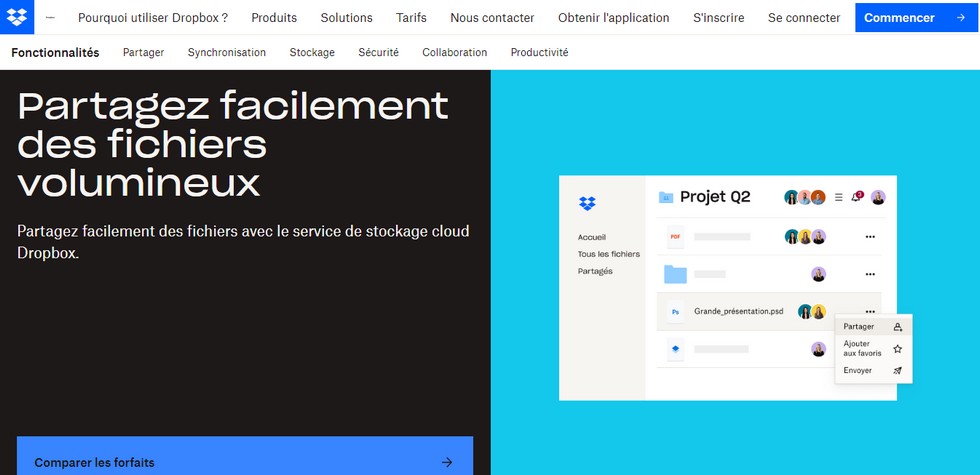Click the blue Commencer button
The width and height of the screenshot is (980, 475).
tap(917, 18)
